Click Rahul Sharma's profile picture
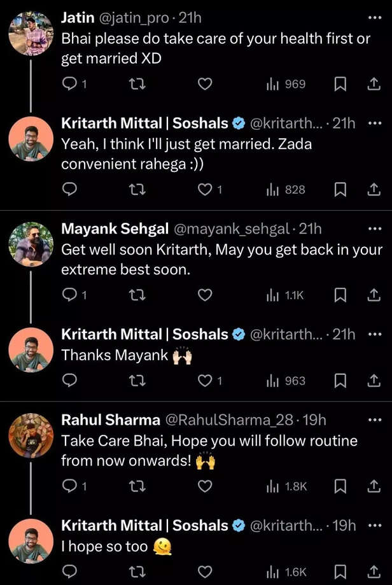Image resolution: width=392 pixels, height=585 pixels. (x=31, y=435)
